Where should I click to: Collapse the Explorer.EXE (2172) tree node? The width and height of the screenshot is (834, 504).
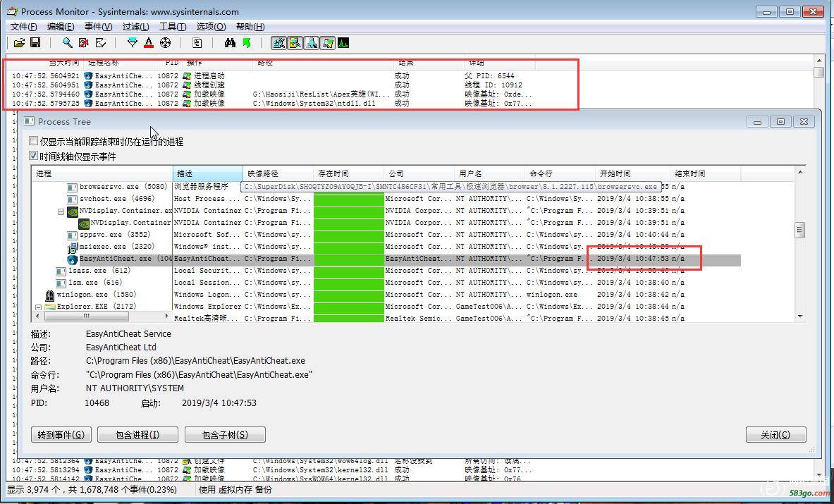pos(38,307)
